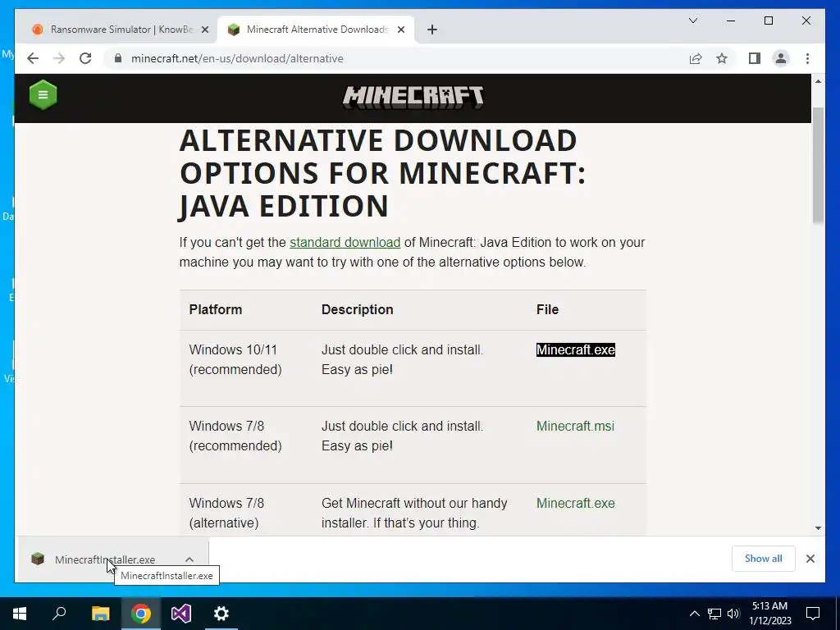Click the volume speaker icon

click(x=733, y=614)
